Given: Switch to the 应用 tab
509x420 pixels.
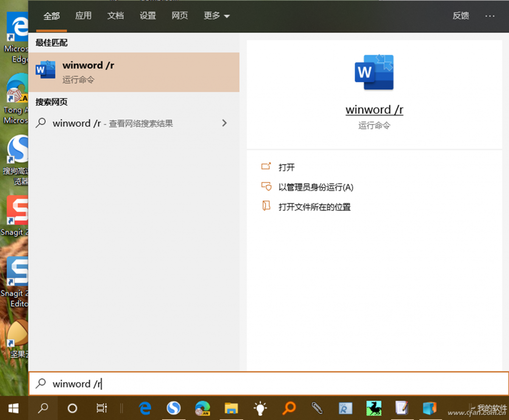Looking at the screenshot, I should (x=83, y=16).
